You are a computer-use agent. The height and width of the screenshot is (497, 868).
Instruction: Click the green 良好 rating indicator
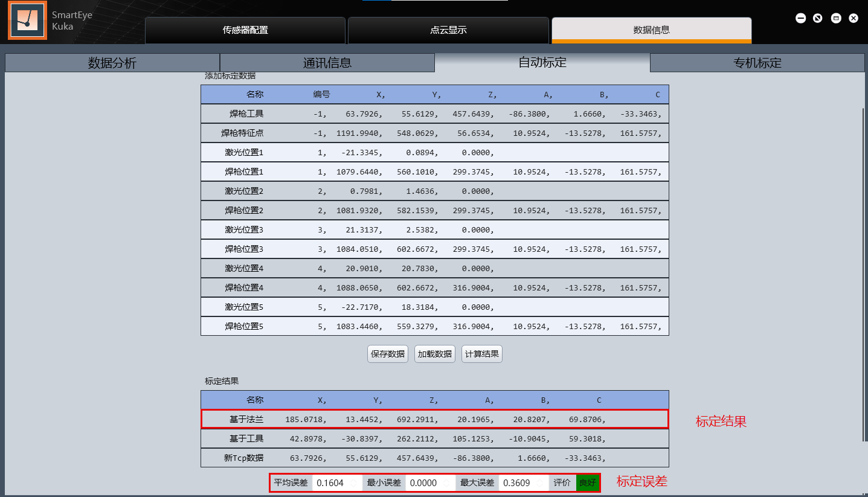click(x=587, y=483)
